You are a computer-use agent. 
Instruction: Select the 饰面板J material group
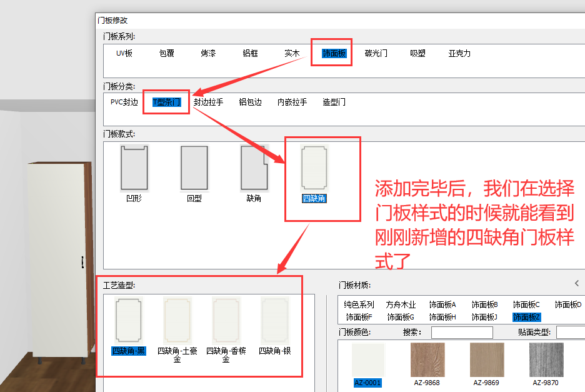click(x=484, y=318)
